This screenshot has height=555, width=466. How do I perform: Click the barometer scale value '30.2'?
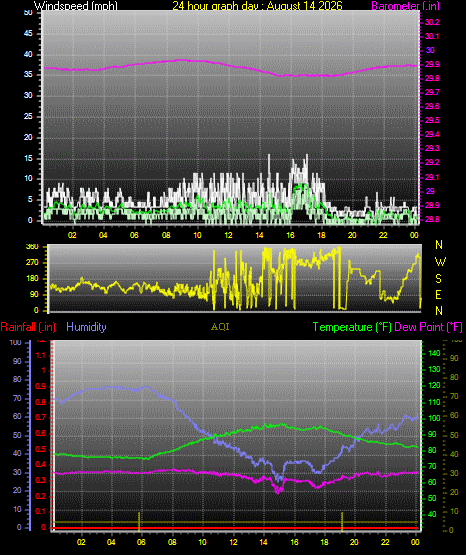click(x=432, y=22)
